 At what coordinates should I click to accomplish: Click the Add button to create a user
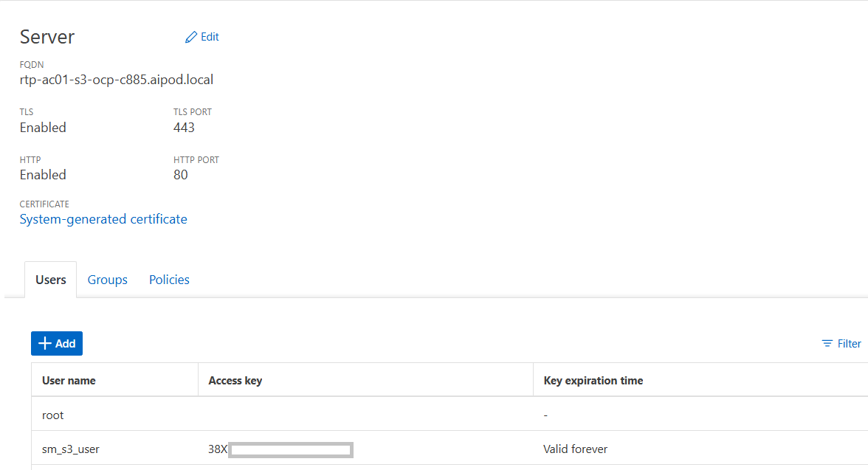[56, 343]
